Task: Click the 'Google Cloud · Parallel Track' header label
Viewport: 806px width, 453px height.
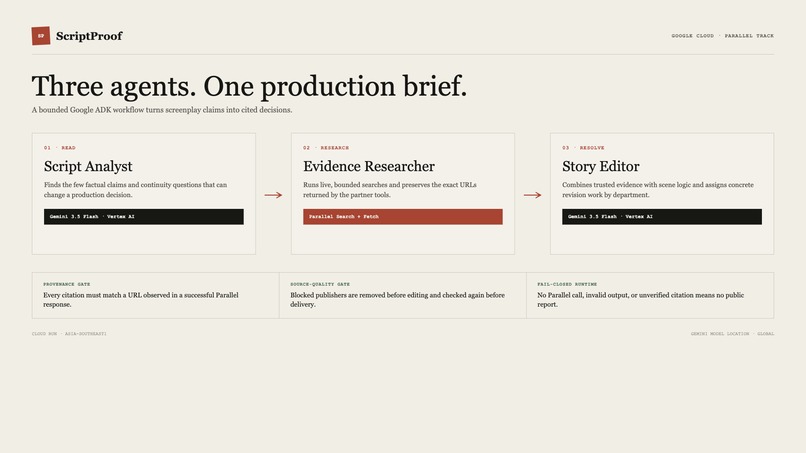Action: pyautogui.click(x=722, y=36)
